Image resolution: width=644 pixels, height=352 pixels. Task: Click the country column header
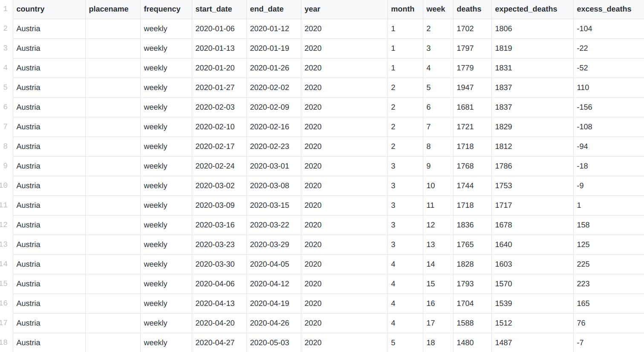point(30,9)
